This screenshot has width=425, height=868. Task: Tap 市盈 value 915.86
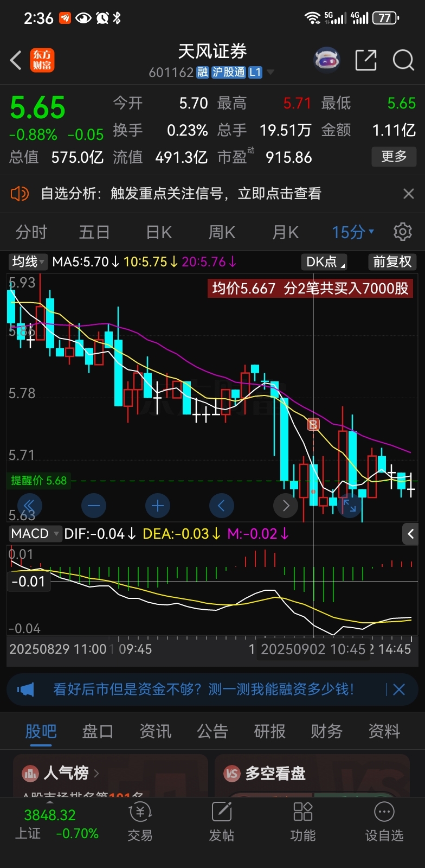click(288, 157)
